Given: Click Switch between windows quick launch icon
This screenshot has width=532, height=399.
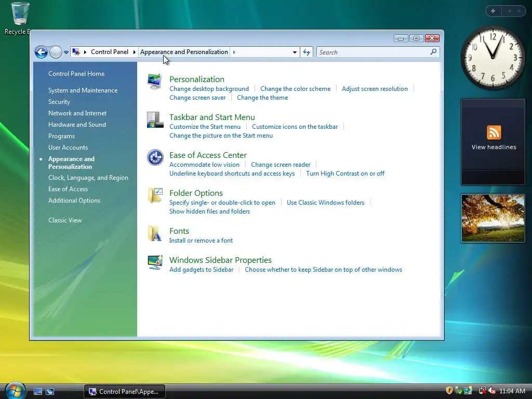Looking at the screenshot, I should [50, 392].
